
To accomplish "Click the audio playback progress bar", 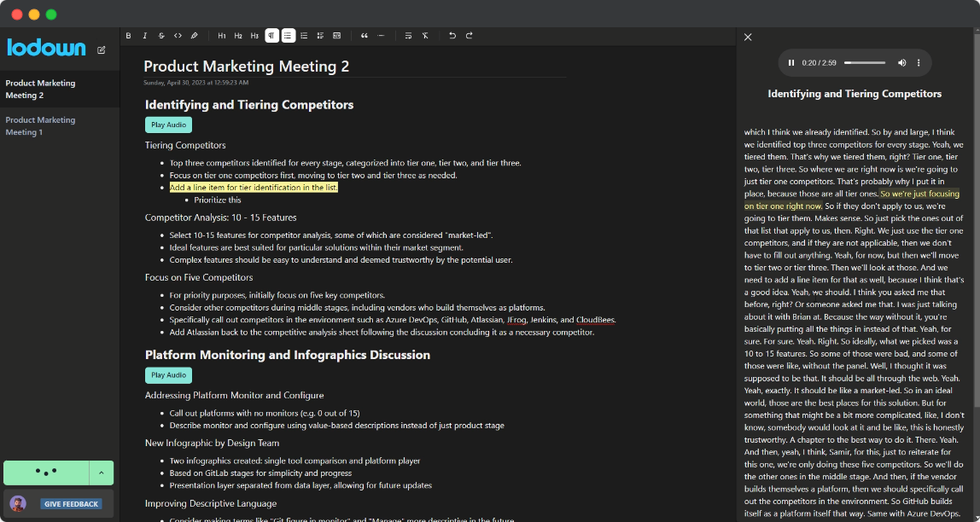I will [865, 63].
